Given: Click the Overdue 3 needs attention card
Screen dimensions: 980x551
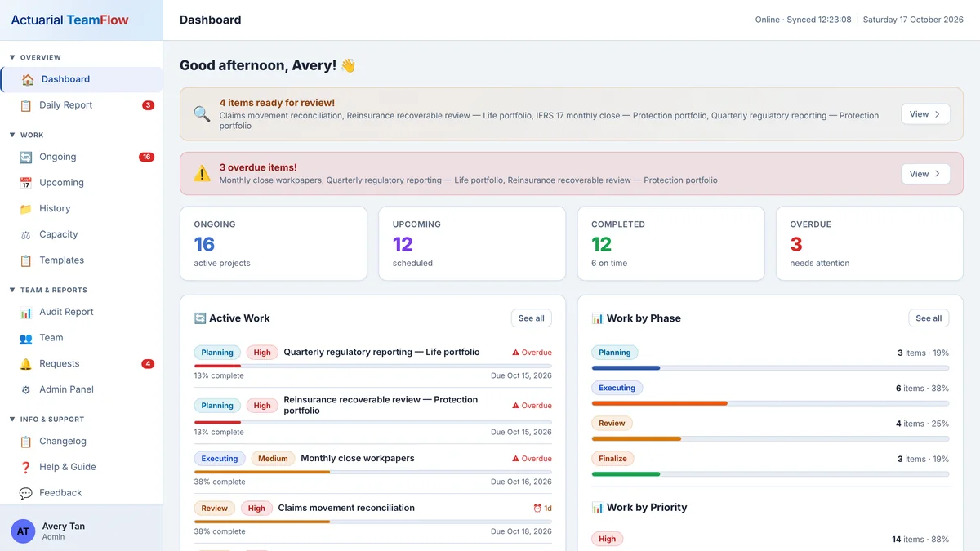Looking at the screenshot, I should click(x=870, y=243).
